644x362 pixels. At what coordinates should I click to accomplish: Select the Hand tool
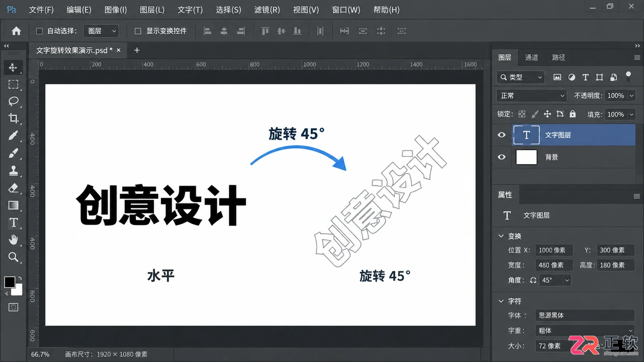pyautogui.click(x=13, y=240)
